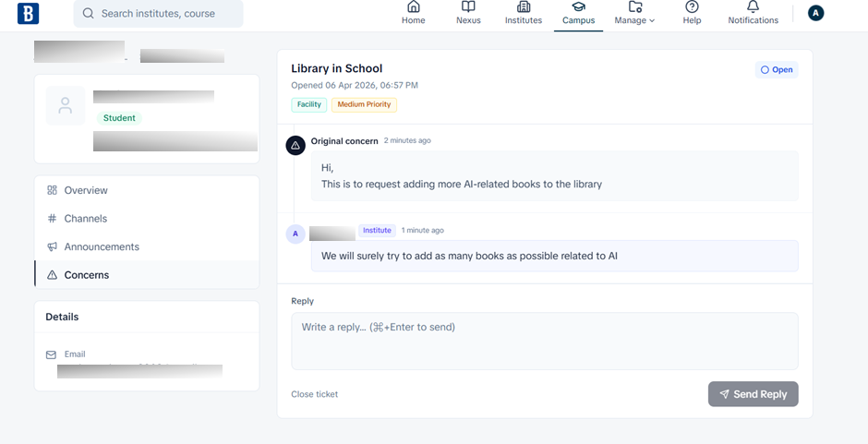The image size is (868, 444).
Task: Click the user avatar A in header
Action: tap(815, 13)
